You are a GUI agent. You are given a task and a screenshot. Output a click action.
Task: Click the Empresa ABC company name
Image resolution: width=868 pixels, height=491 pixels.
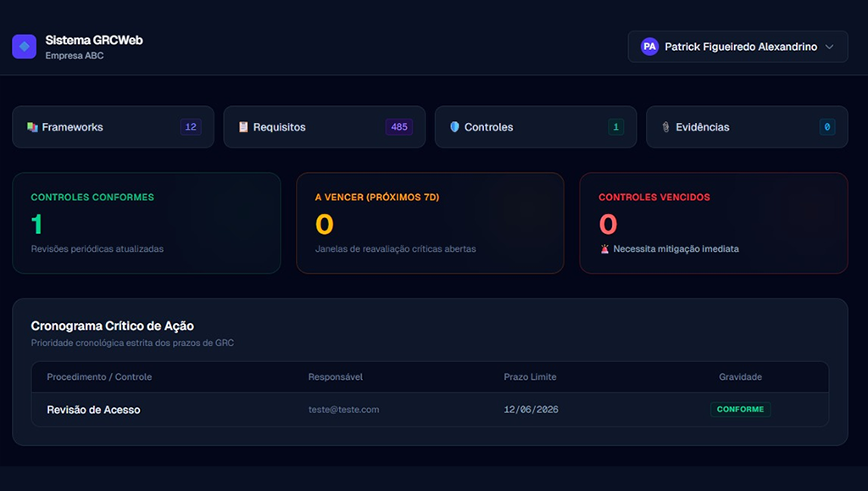point(75,55)
